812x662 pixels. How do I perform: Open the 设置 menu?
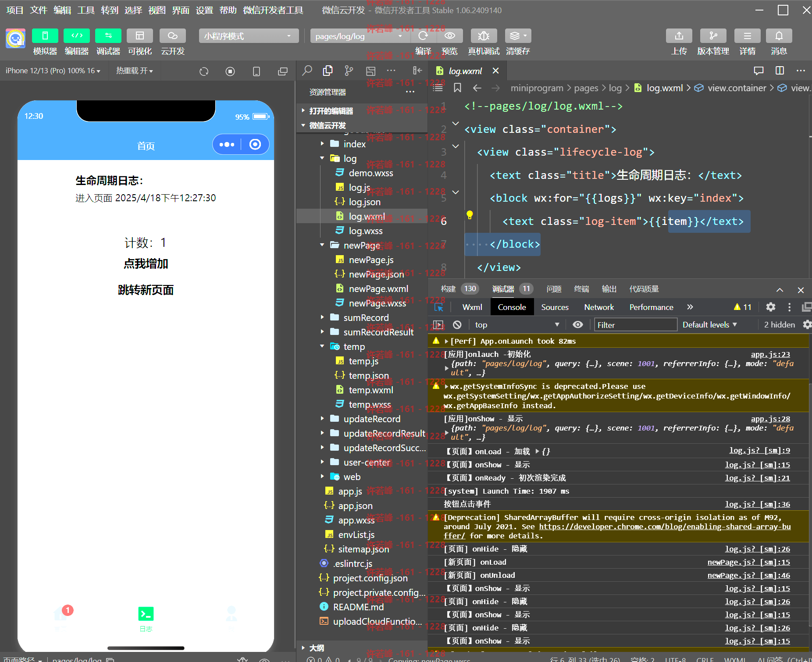pyautogui.click(x=204, y=10)
